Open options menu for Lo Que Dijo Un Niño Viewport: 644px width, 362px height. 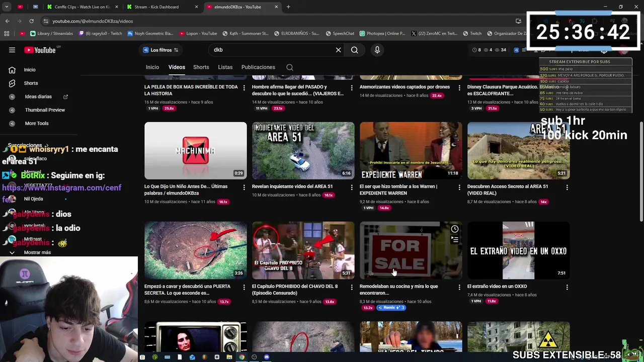(x=244, y=187)
